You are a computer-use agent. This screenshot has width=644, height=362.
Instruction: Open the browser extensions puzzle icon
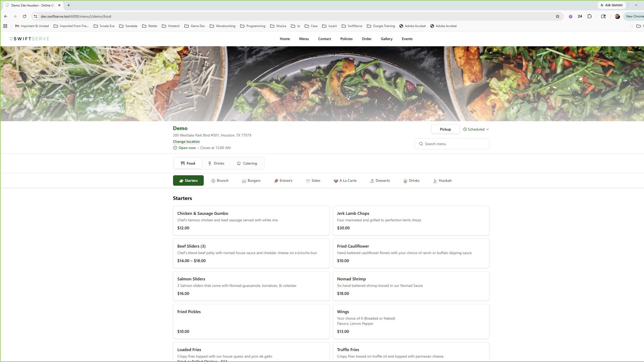pos(590,16)
